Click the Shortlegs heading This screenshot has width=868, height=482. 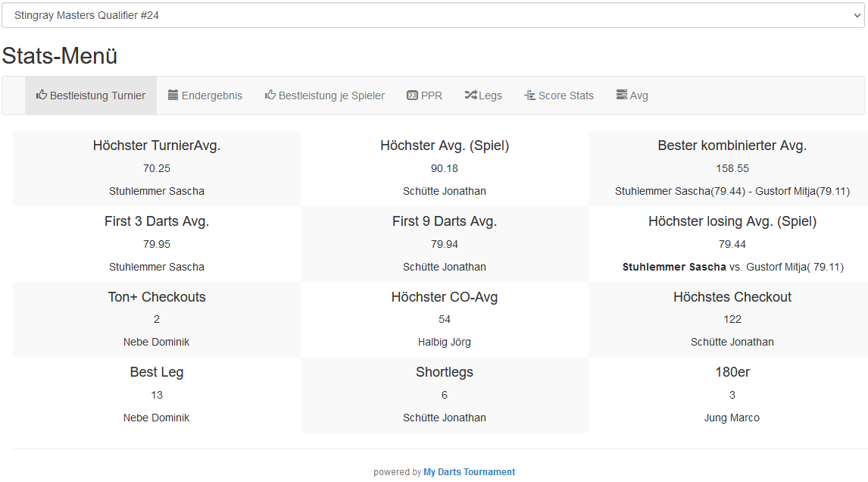(445, 372)
